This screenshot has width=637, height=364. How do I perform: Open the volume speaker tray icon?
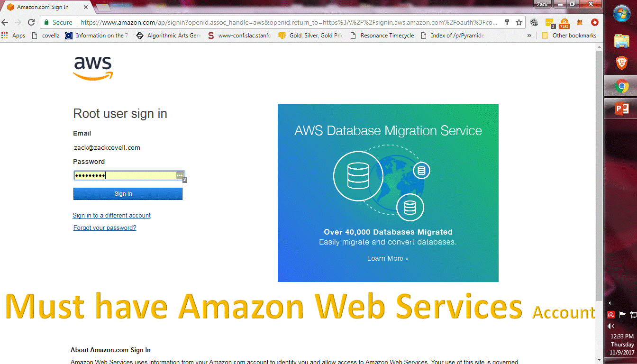(x=611, y=326)
